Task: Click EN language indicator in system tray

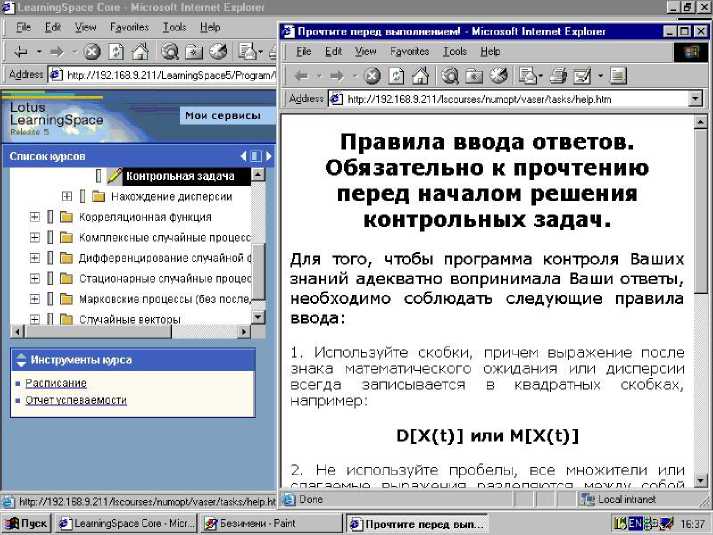Action: pyautogui.click(x=635, y=524)
